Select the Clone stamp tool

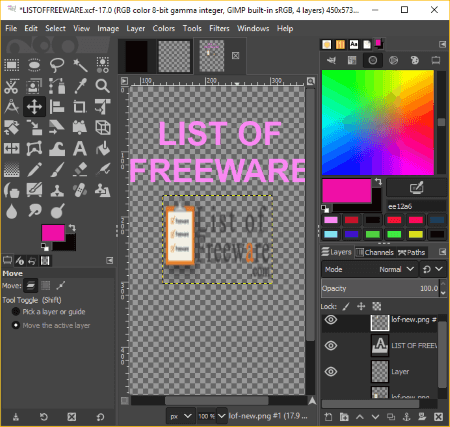pos(57,190)
